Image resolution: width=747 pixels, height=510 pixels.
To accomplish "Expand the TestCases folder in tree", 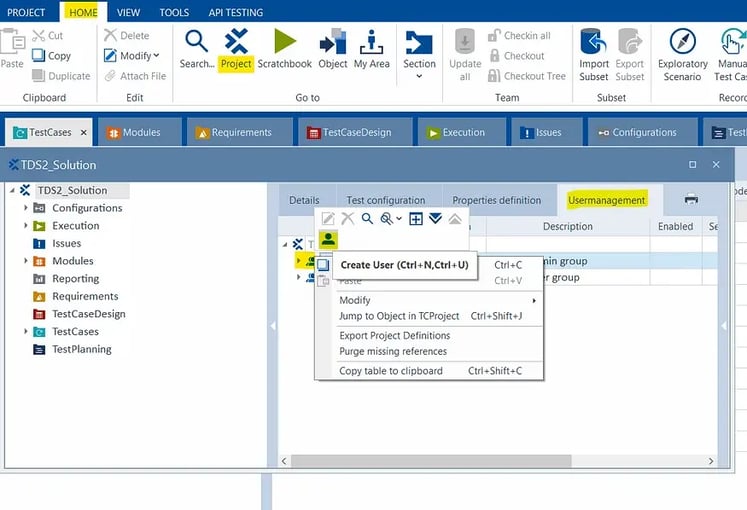I will tap(27, 332).
